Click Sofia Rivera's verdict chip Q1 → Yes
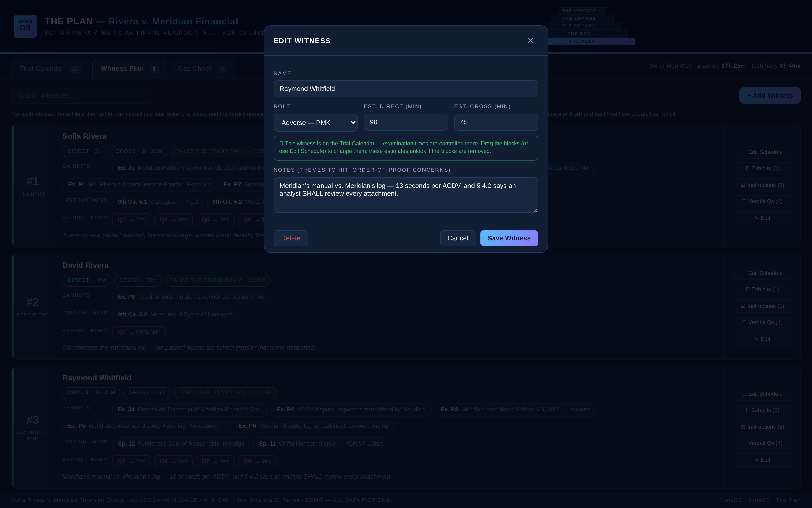 click(131, 220)
